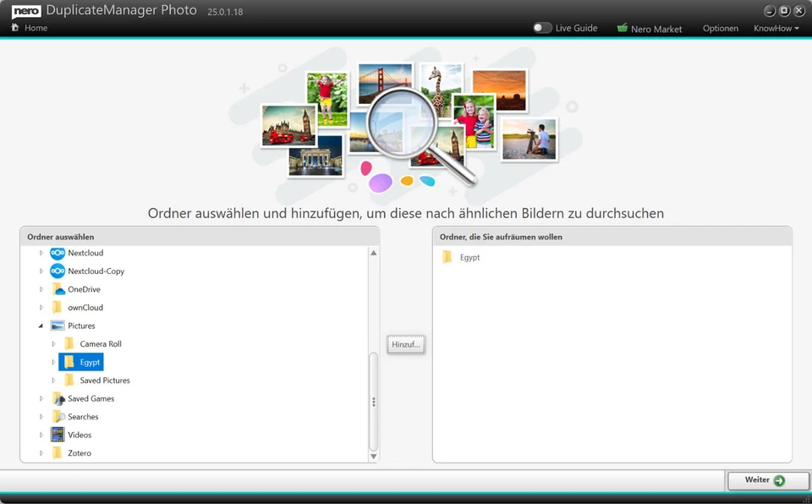This screenshot has height=504, width=812.
Task: Click the Nextcloud icon in folder tree
Action: click(x=58, y=252)
